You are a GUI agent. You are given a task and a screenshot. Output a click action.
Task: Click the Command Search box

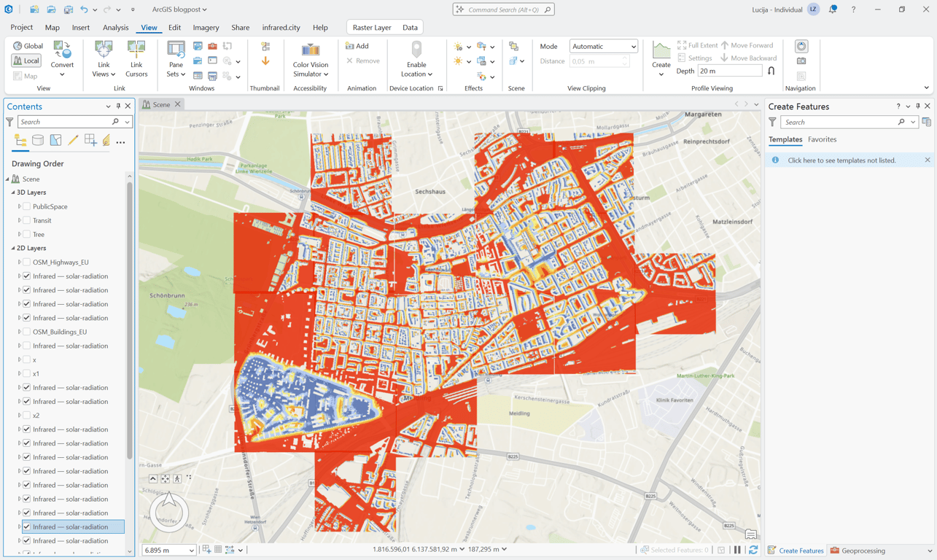coord(503,9)
